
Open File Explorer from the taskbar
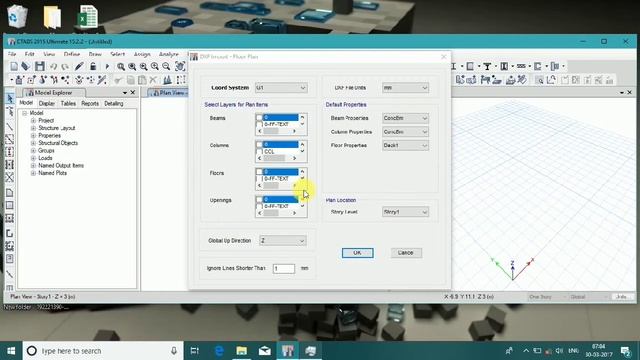pyautogui.click(x=242, y=351)
